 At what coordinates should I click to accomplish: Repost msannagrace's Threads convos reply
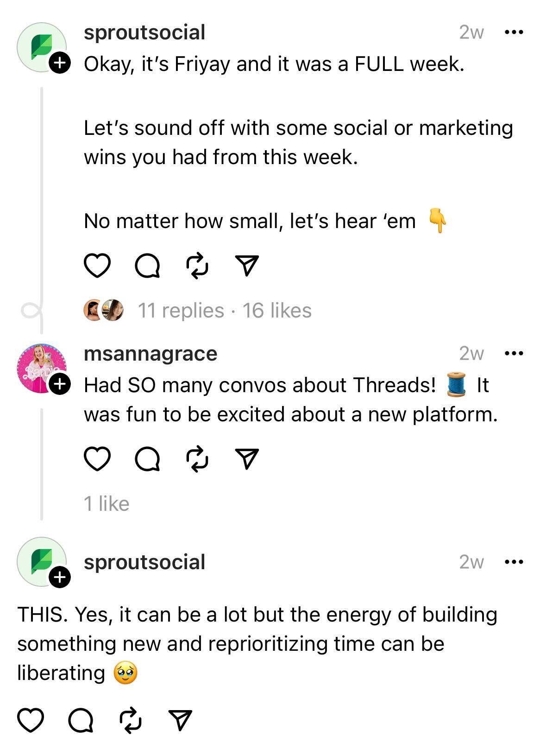pos(197,459)
